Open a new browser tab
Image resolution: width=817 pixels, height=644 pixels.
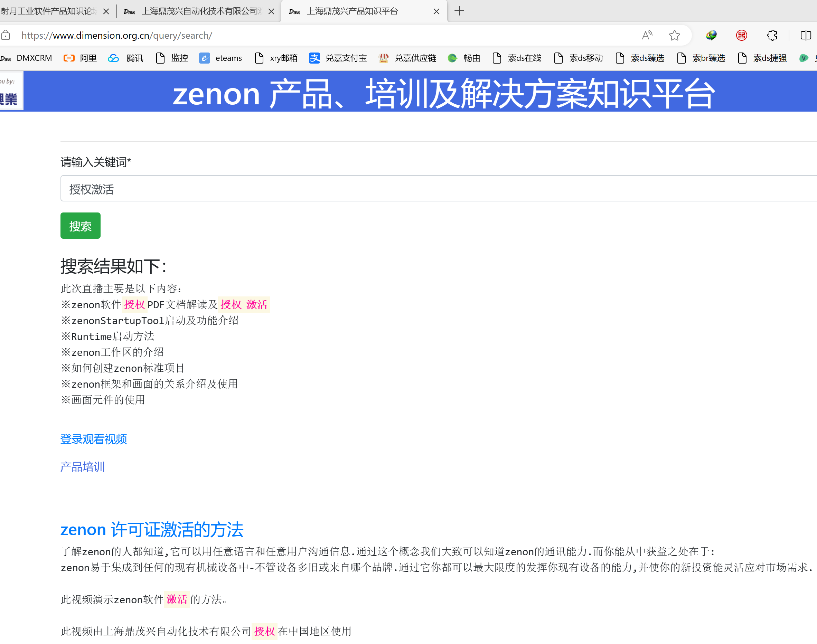click(x=459, y=11)
